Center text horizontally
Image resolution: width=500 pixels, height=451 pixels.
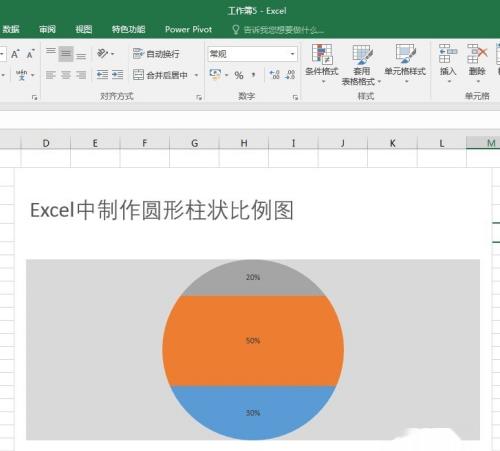click(x=66, y=75)
